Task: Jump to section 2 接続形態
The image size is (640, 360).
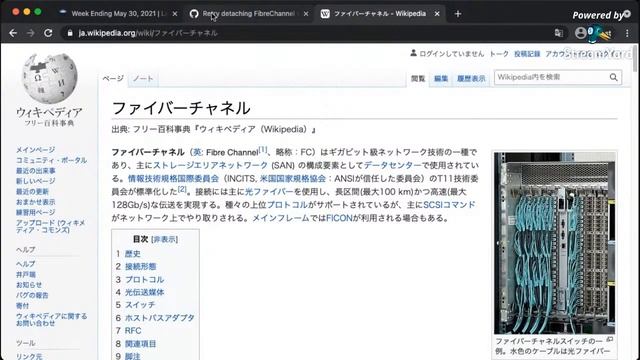Action: tap(140, 267)
